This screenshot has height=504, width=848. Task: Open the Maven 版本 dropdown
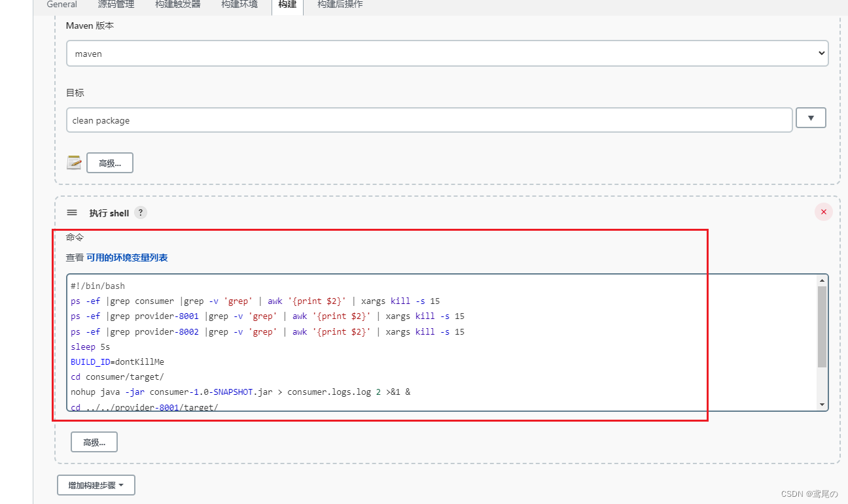tap(448, 54)
